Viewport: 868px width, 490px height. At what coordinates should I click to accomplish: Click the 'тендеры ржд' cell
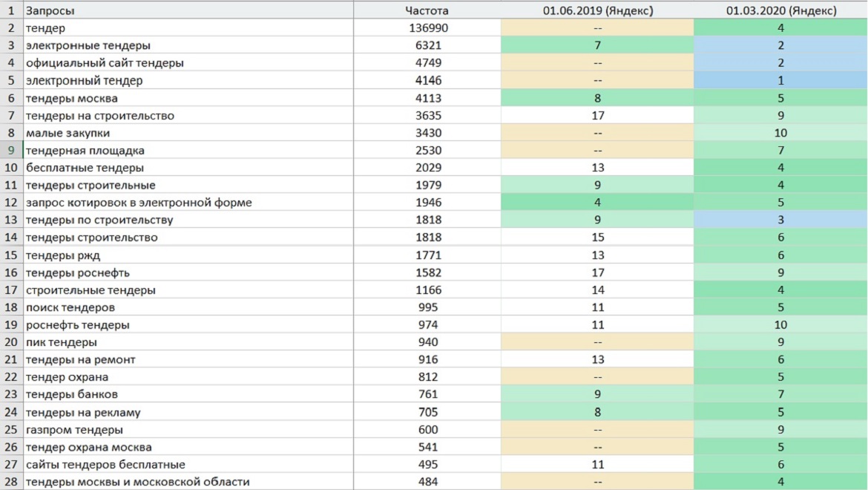tap(188, 255)
